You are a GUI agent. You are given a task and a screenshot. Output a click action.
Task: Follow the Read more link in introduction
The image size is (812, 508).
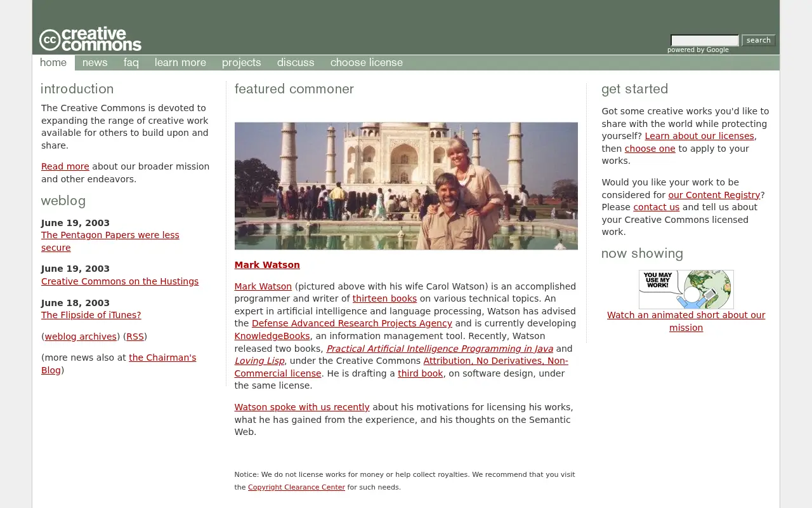[65, 166]
